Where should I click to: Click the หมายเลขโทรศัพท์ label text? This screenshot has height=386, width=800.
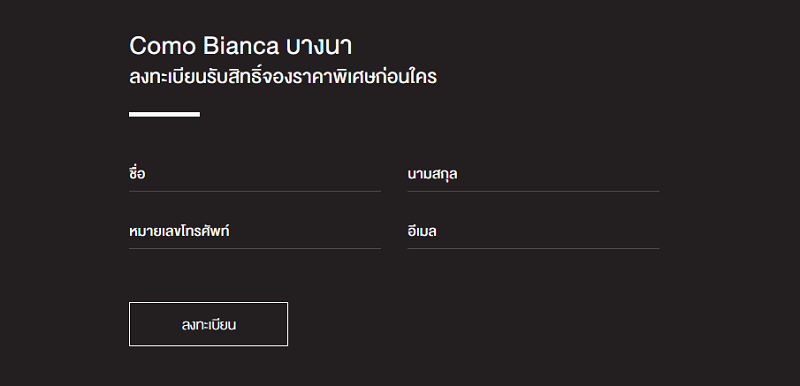tap(179, 231)
